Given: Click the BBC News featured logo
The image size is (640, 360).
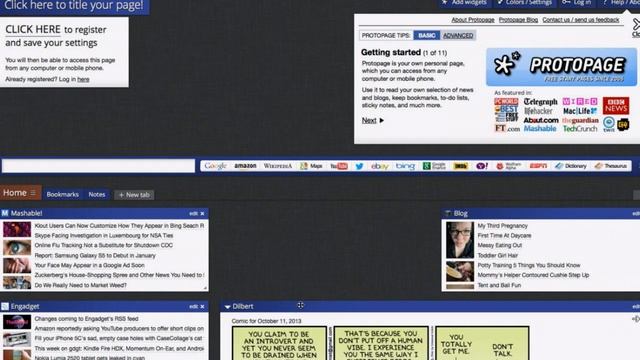Looking at the screenshot, I should 616,106.
